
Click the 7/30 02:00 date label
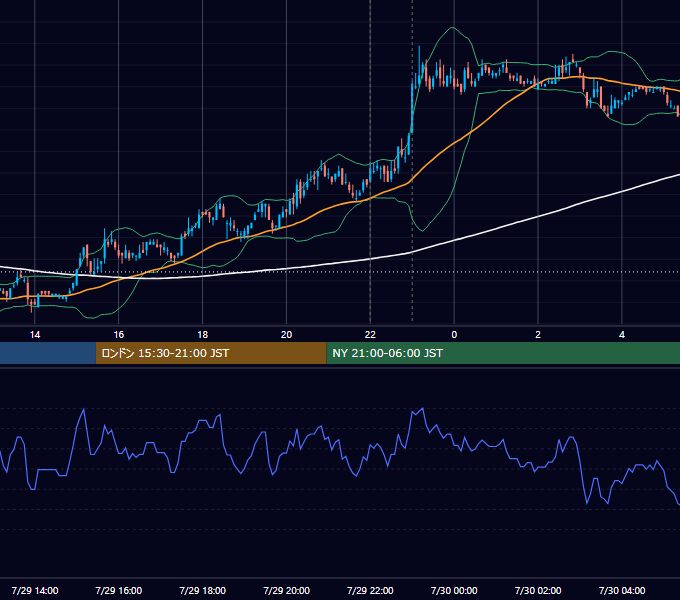[538, 590]
